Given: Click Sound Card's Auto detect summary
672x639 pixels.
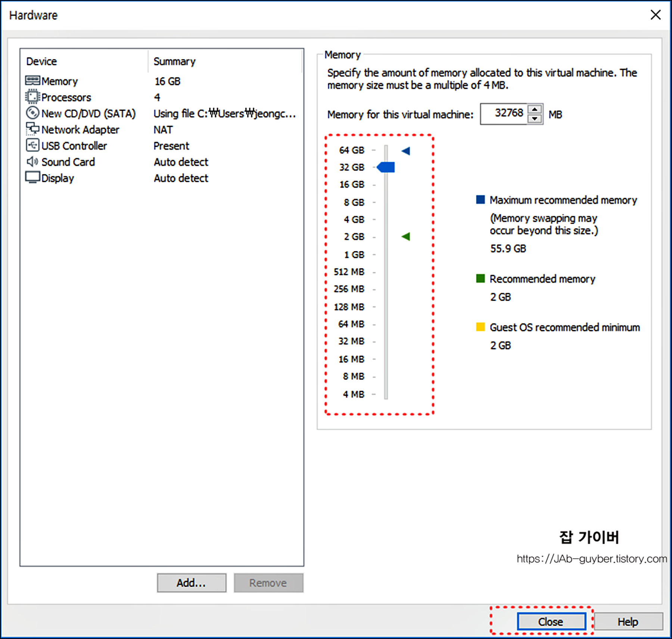Looking at the screenshot, I should tap(181, 162).
